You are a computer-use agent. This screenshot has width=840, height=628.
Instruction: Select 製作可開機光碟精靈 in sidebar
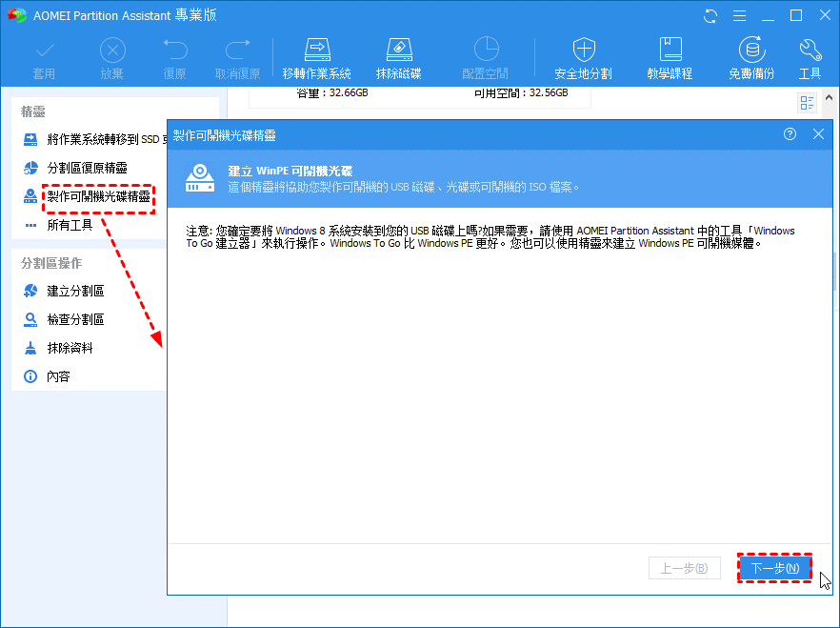point(99,196)
